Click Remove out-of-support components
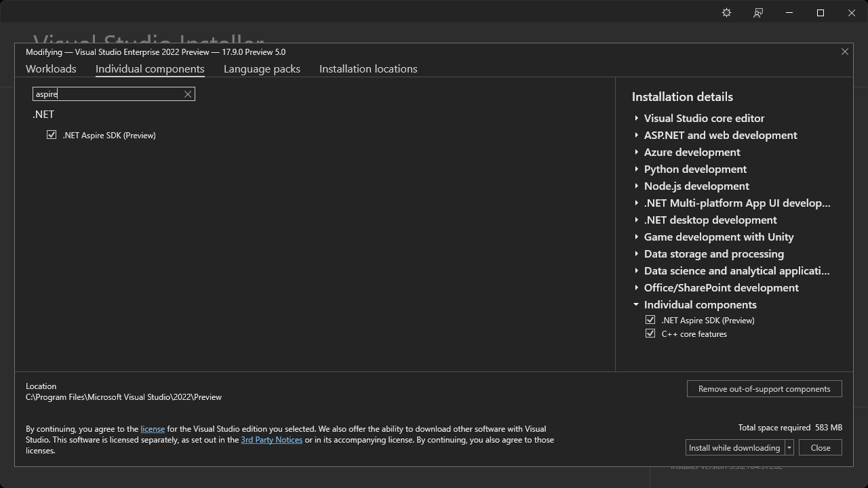The height and width of the screenshot is (488, 868). [x=764, y=388]
